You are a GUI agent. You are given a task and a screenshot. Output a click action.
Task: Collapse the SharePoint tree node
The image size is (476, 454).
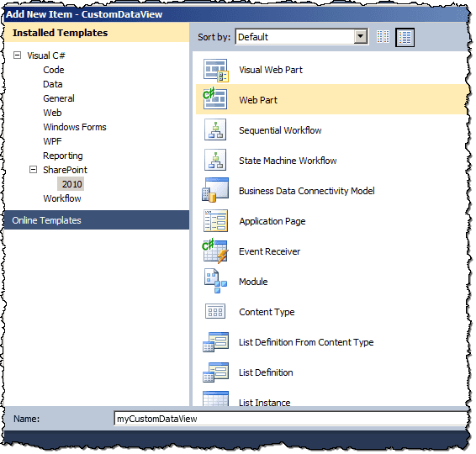point(33,169)
